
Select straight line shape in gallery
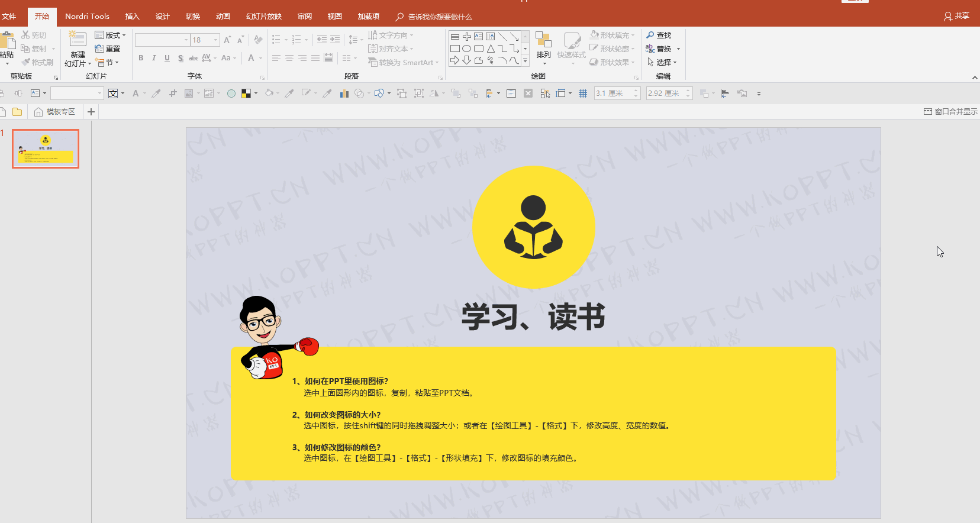click(x=502, y=37)
